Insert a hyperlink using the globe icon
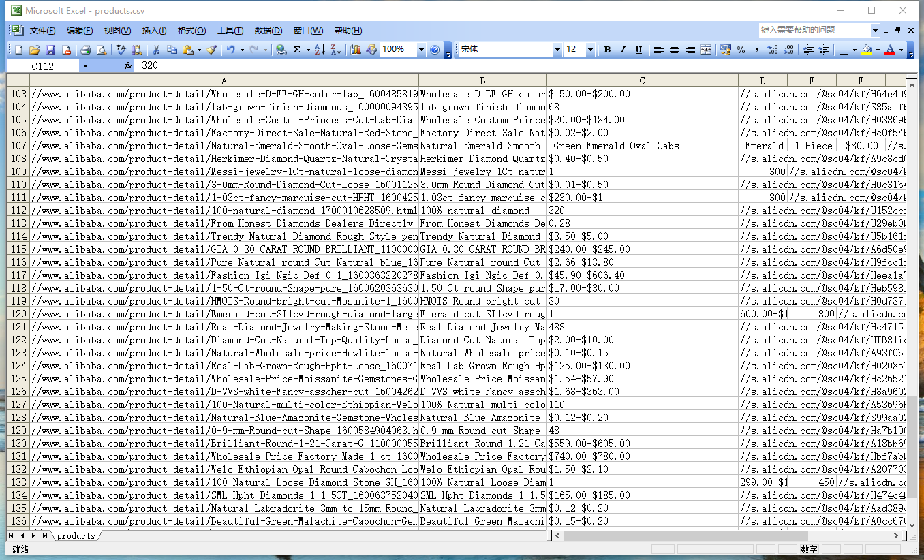The height and width of the screenshot is (560, 924). coord(281,50)
